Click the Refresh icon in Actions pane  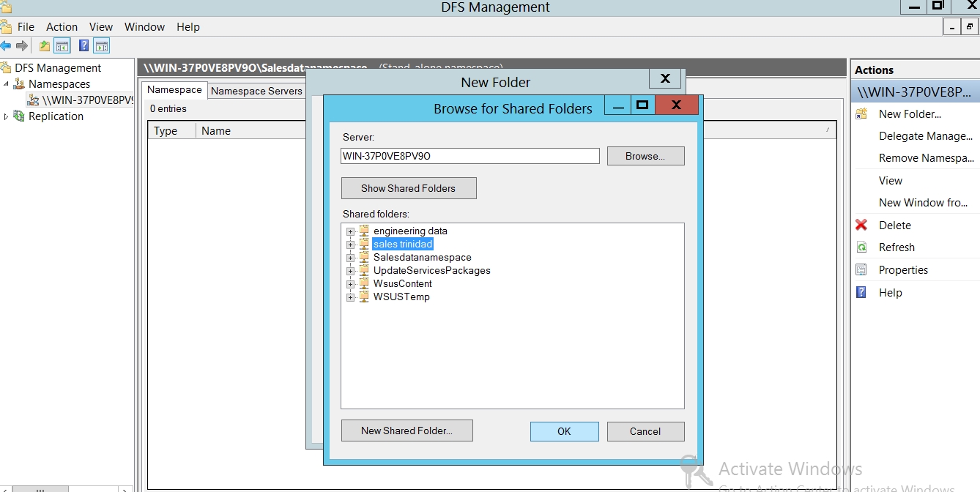tap(861, 247)
